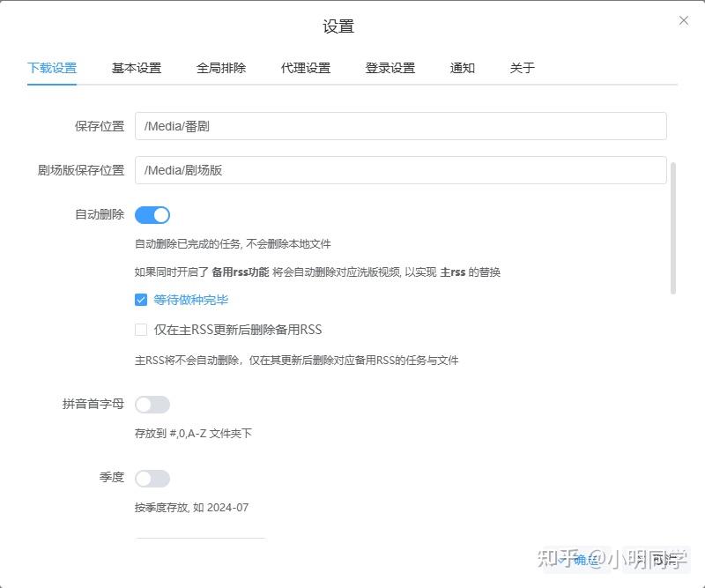Viewport: 705px width, 588px height.
Task: Close the settings dialog with the X
Action: click(684, 19)
